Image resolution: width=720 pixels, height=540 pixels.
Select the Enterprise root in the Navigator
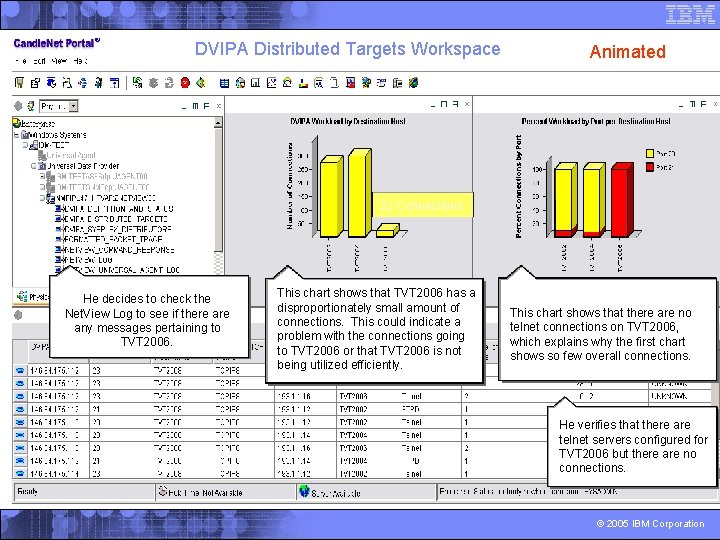[x=34, y=124]
